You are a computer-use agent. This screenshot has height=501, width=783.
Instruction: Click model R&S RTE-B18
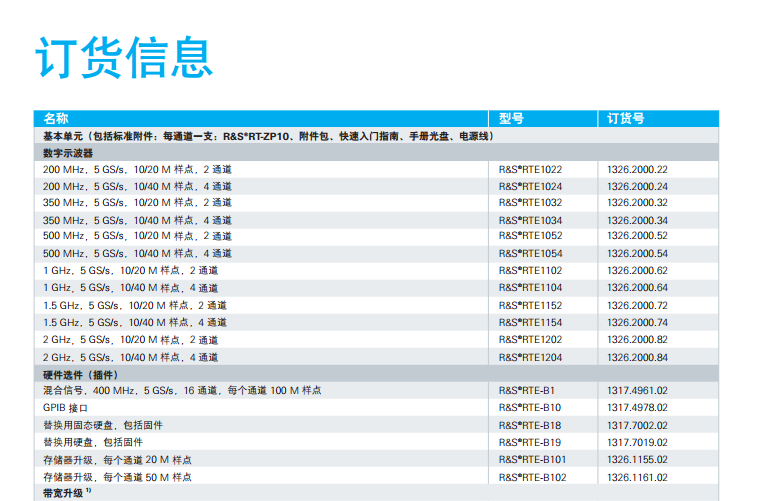pyautogui.click(x=530, y=425)
